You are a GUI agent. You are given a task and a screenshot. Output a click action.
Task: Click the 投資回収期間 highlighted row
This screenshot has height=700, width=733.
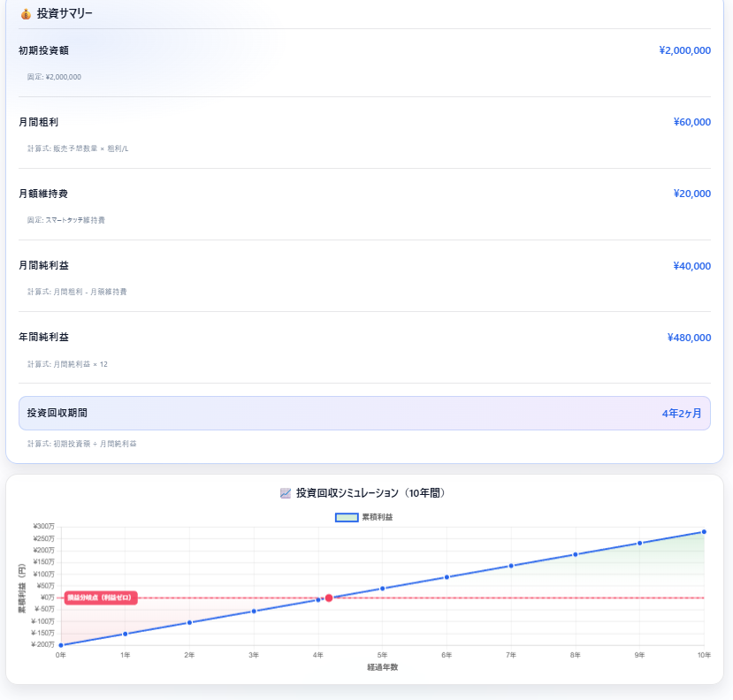[x=364, y=413]
